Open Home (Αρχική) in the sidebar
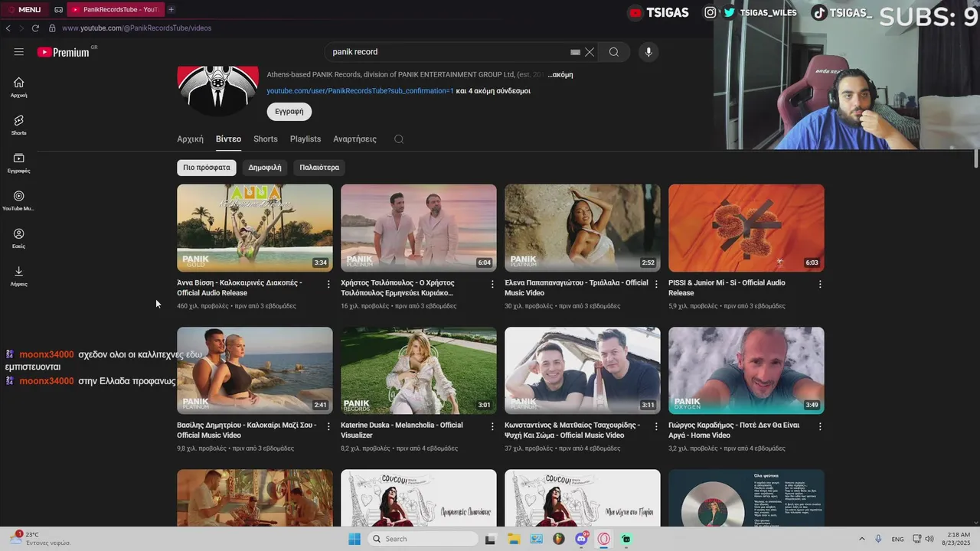 click(18, 87)
